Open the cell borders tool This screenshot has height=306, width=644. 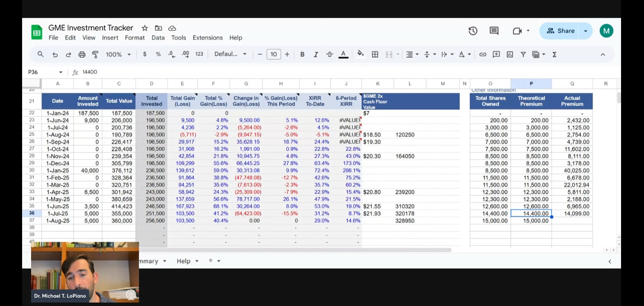pos(375,54)
